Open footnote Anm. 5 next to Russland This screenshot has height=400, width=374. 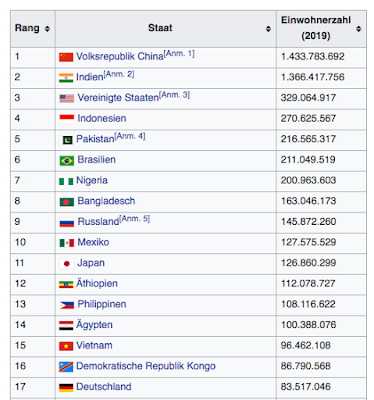(x=135, y=219)
